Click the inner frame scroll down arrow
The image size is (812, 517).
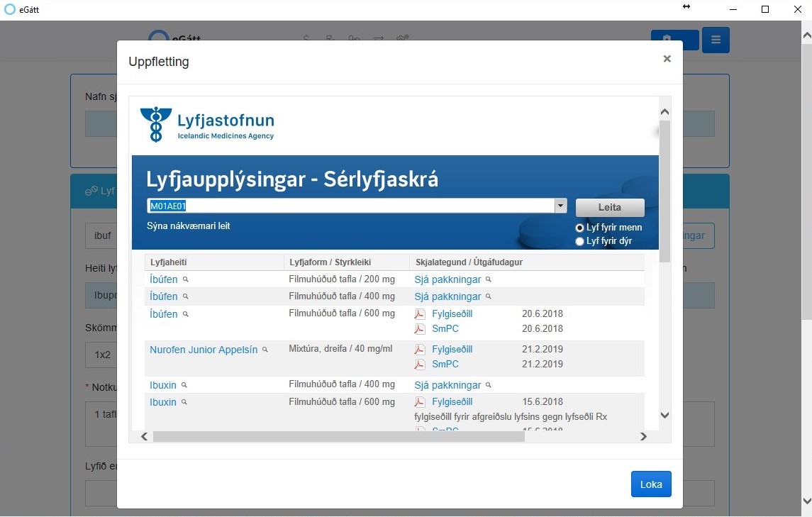(x=665, y=415)
